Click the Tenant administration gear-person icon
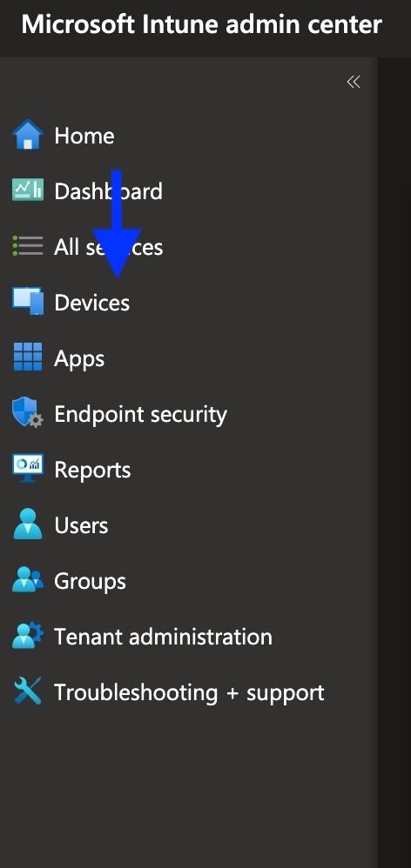Image resolution: width=411 pixels, height=868 pixels. pyautogui.click(x=28, y=636)
